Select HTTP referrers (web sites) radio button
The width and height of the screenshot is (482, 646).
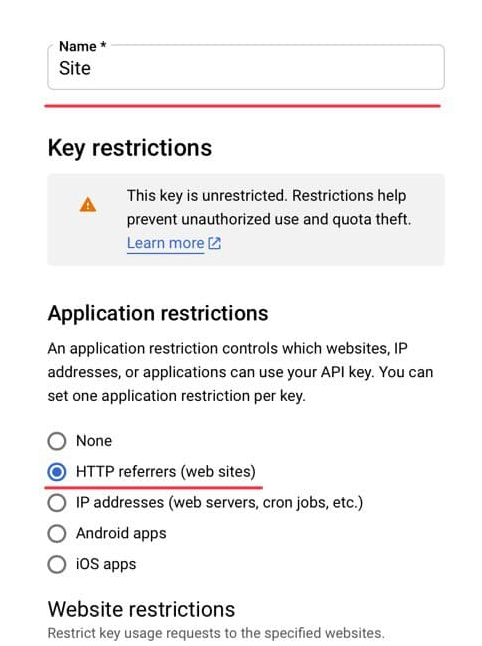(x=57, y=472)
